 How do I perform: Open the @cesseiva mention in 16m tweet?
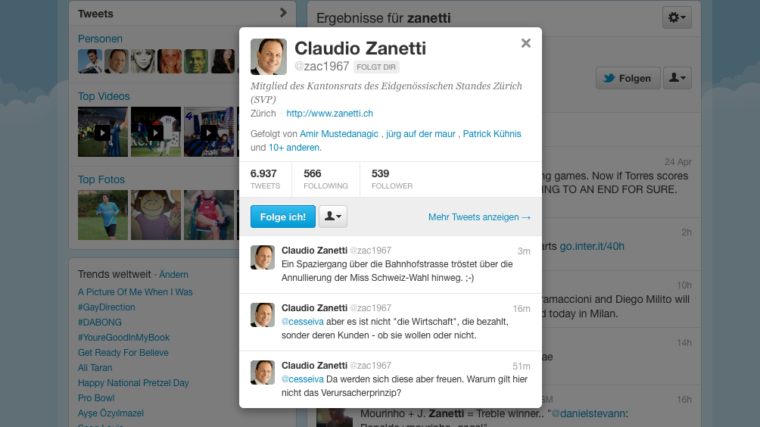tap(302, 322)
